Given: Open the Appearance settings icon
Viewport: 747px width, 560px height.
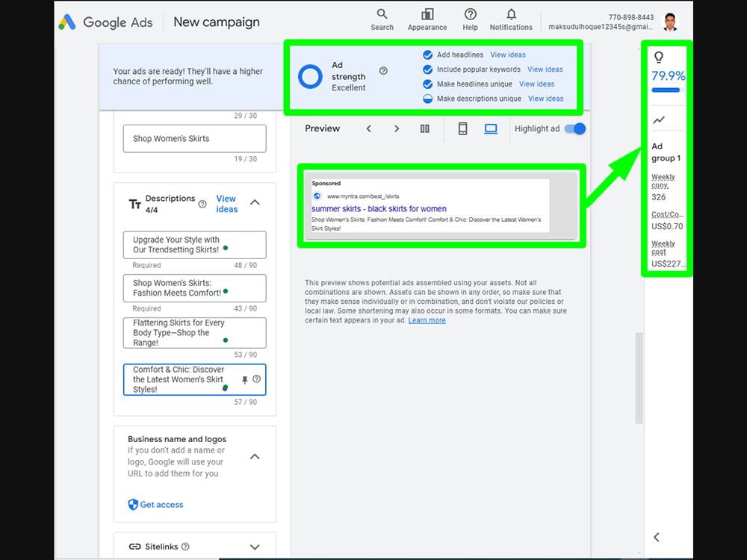Looking at the screenshot, I should [x=427, y=20].
